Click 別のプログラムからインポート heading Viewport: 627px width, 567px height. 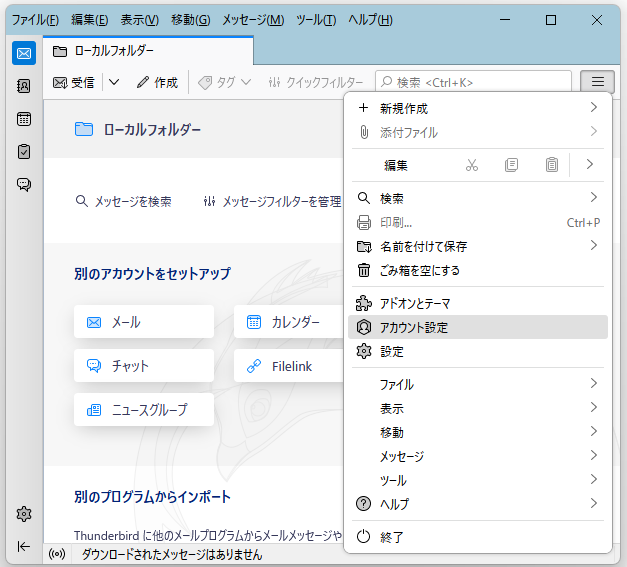click(x=152, y=497)
